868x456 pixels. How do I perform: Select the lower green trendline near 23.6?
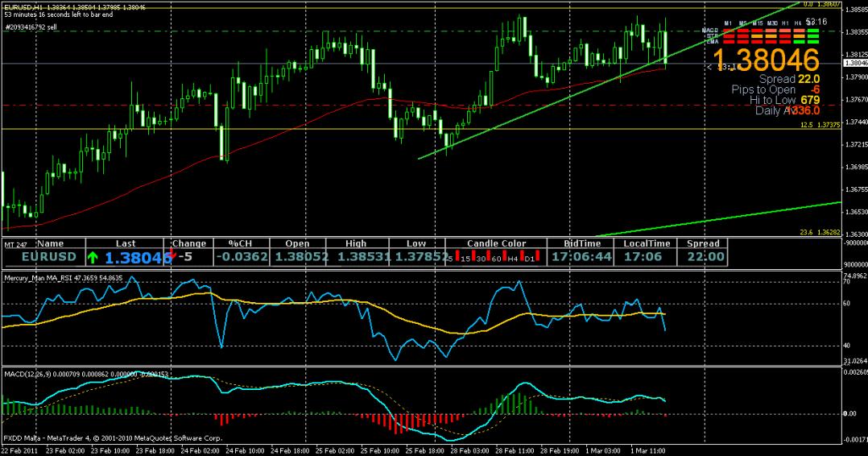coord(725,218)
